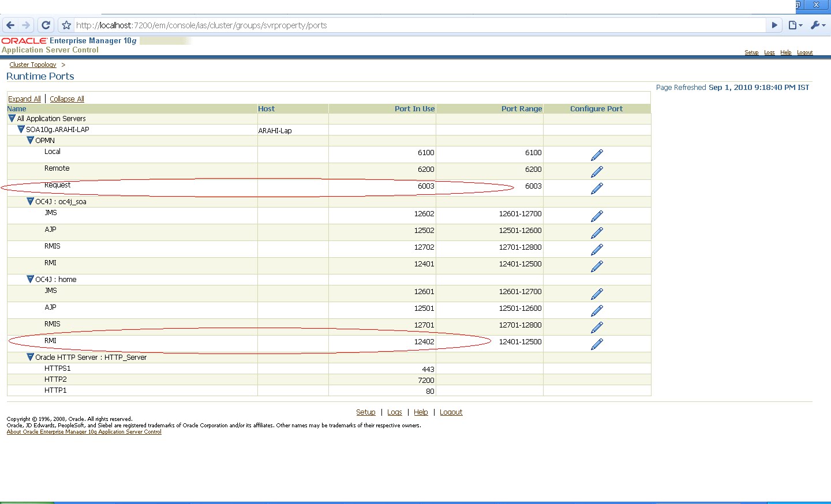Select the HTTP2 row name
The width and height of the screenshot is (831, 504).
pos(55,379)
